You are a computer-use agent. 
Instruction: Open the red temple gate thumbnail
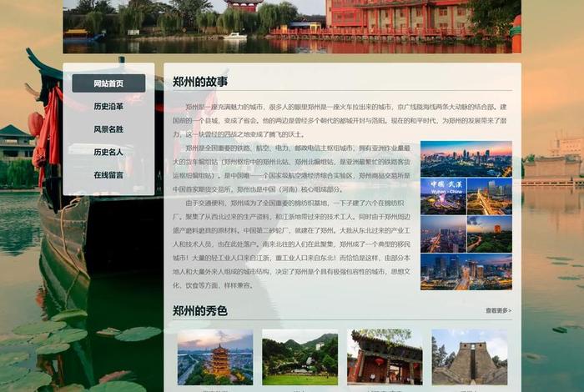pyautogui.click(x=385, y=357)
